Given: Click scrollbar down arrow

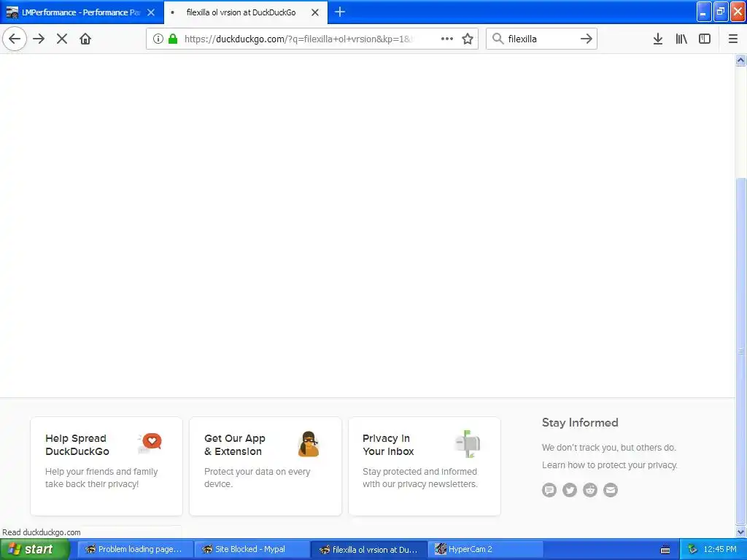Looking at the screenshot, I should click(740, 532).
